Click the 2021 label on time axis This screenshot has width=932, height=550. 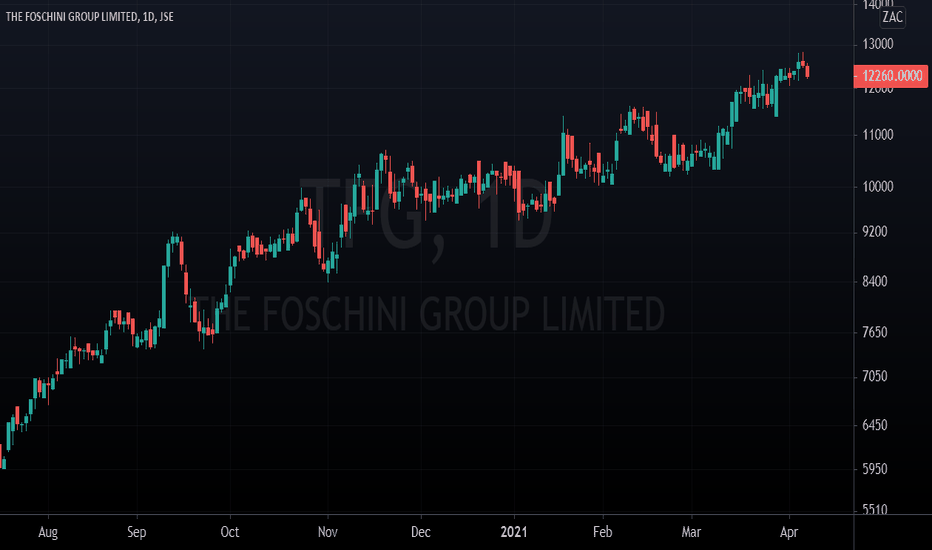pyautogui.click(x=514, y=532)
